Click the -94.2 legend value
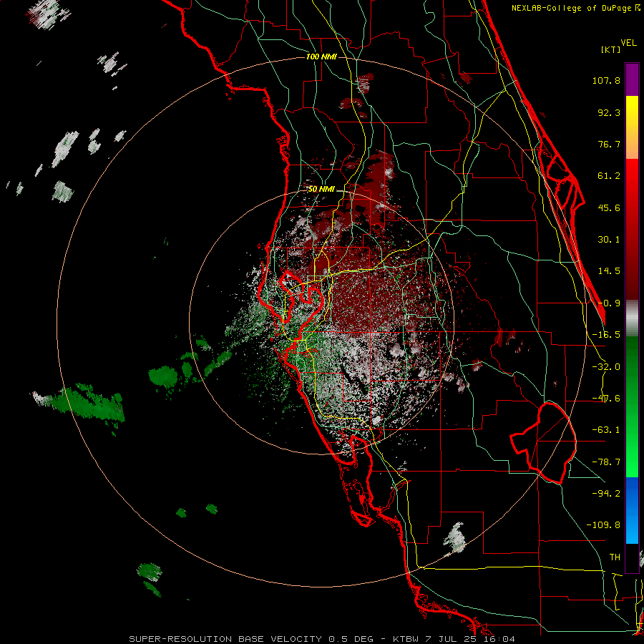644x644 pixels. pyautogui.click(x=606, y=493)
